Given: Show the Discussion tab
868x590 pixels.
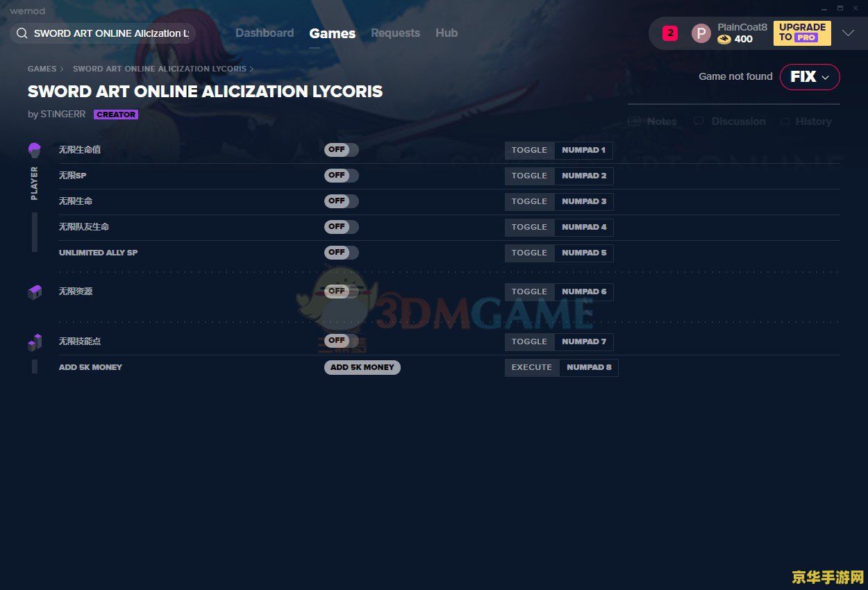Looking at the screenshot, I should pos(729,121).
